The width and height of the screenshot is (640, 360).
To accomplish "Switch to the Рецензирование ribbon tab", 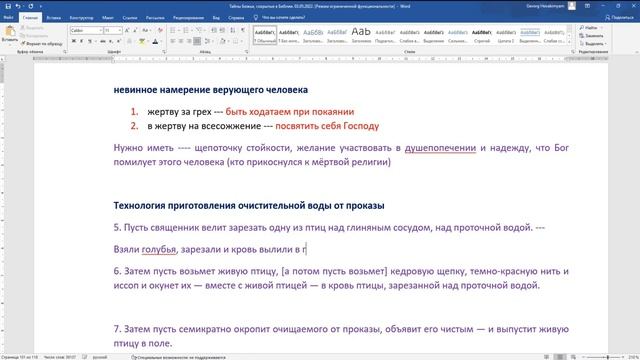I will [x=188, y=18].
